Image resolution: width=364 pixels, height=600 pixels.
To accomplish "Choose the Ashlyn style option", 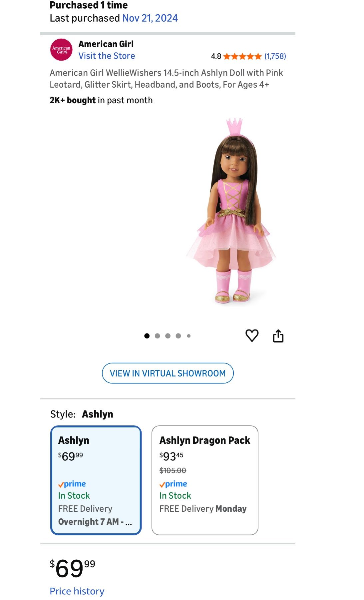I will point(96,480).
